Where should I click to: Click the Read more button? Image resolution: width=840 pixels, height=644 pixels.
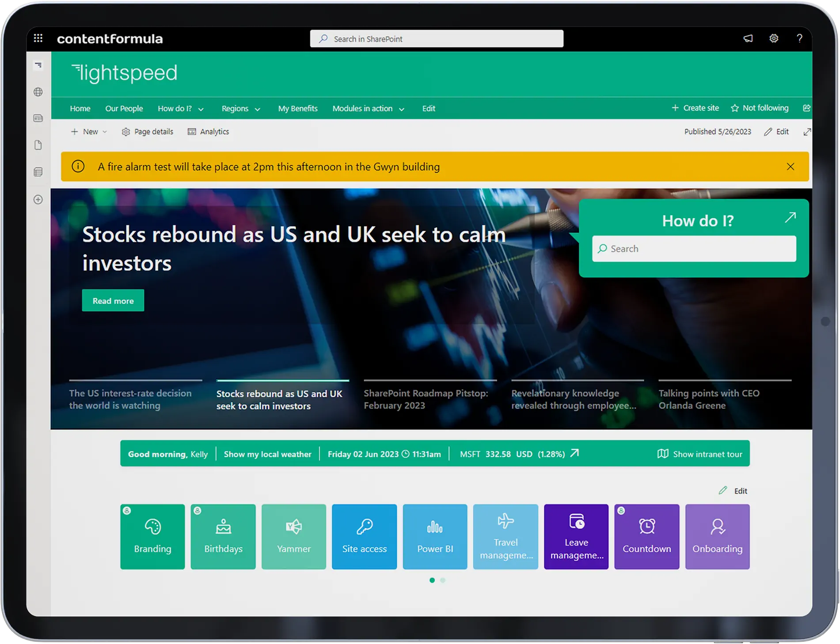point(113,301)
